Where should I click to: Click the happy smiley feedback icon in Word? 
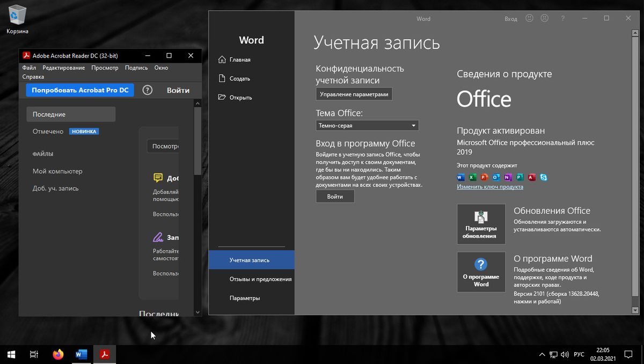(529, 18)
